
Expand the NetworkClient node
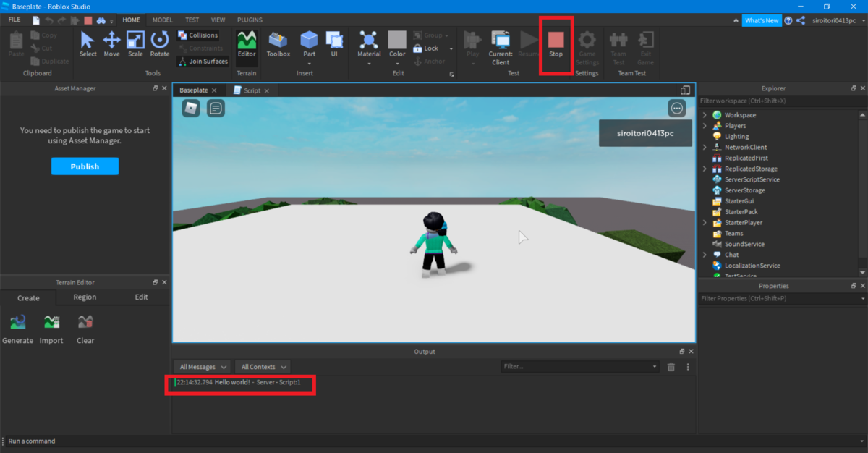[705, 147]
